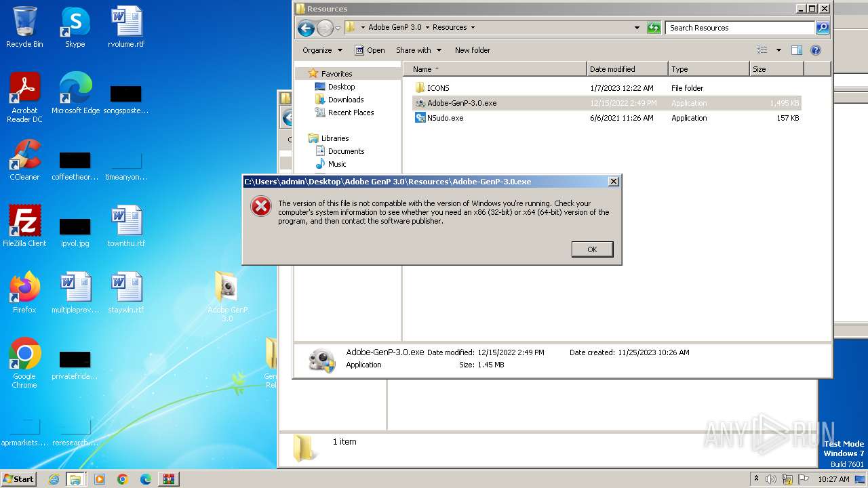Change view icon in Explorer toolbar

pyautogui.click(x=762, y=50)
